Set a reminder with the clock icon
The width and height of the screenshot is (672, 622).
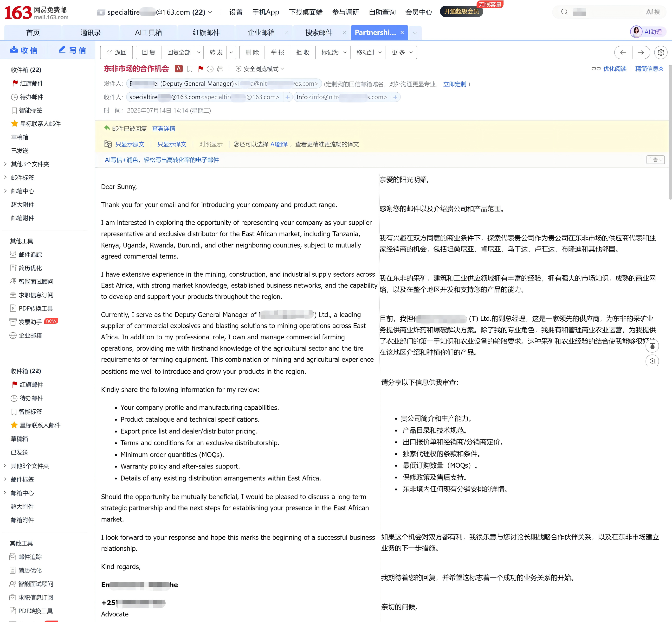[x=210, y=69]
